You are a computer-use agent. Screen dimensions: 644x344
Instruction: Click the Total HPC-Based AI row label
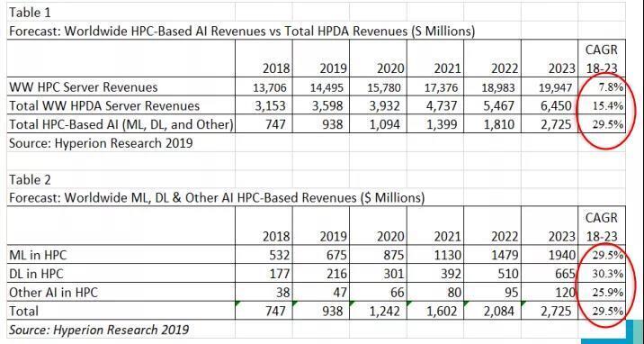click(121, 124)
